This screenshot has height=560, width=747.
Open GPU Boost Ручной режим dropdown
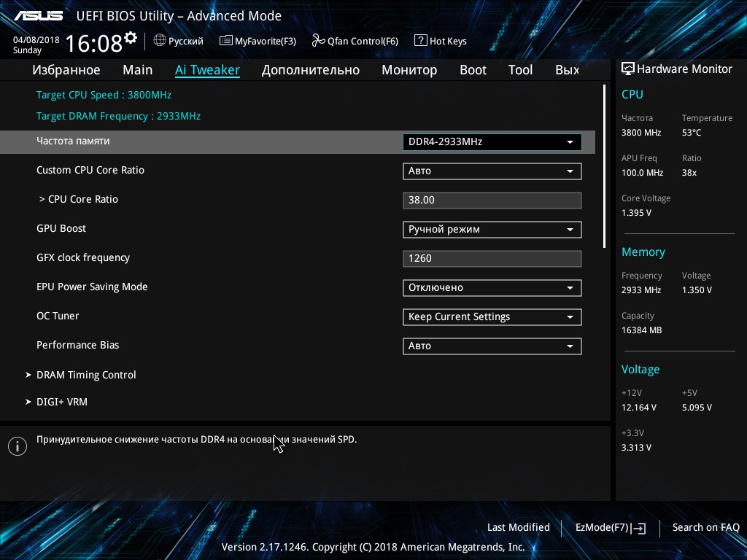(492, 229)
